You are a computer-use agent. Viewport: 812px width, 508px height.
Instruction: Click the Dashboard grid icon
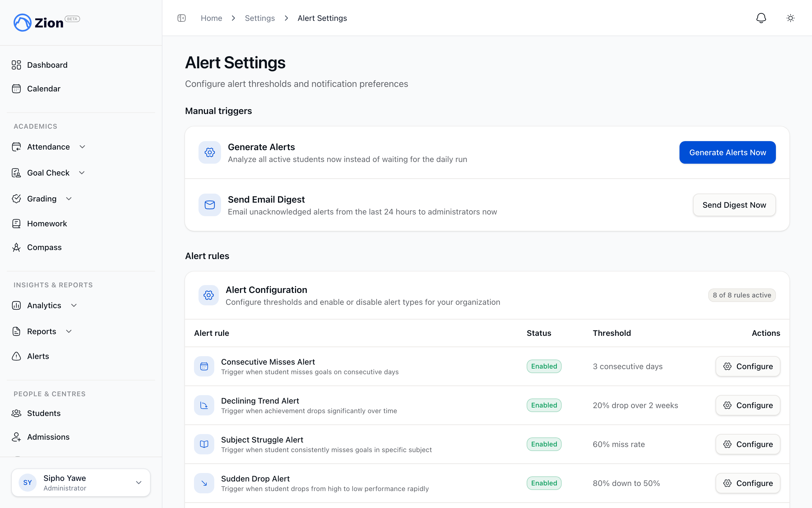click(16, 65)
